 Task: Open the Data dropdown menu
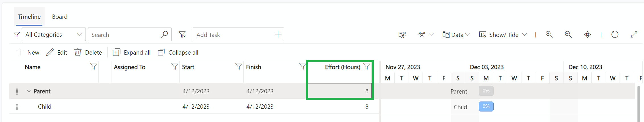coord(456,35)
